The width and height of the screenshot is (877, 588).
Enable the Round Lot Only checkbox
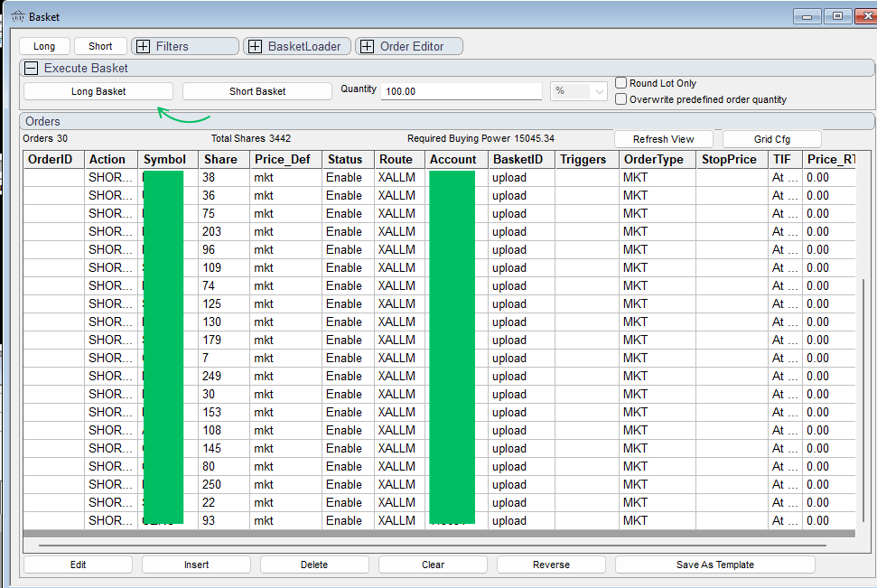[620, 83]
